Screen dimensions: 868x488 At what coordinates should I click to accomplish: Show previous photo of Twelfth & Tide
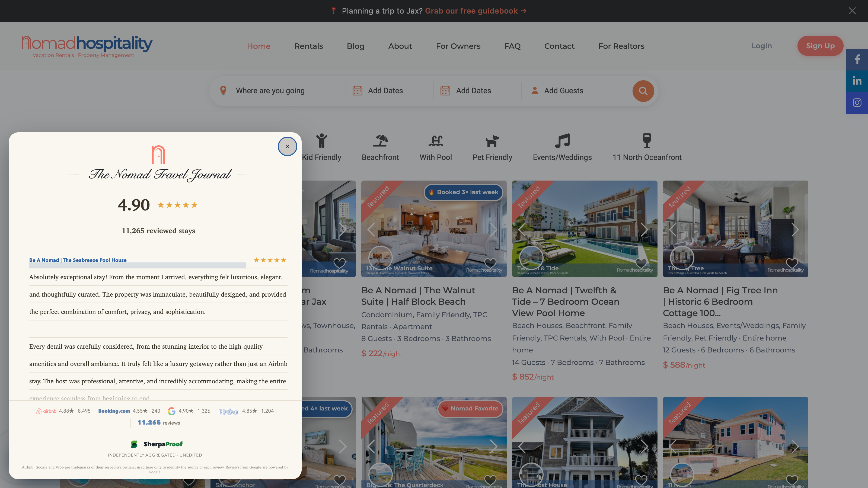(522, 230)
